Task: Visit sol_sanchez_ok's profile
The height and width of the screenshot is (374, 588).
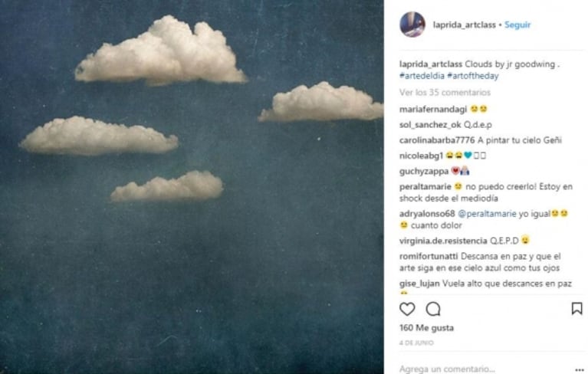Action: tap(430, 124)
